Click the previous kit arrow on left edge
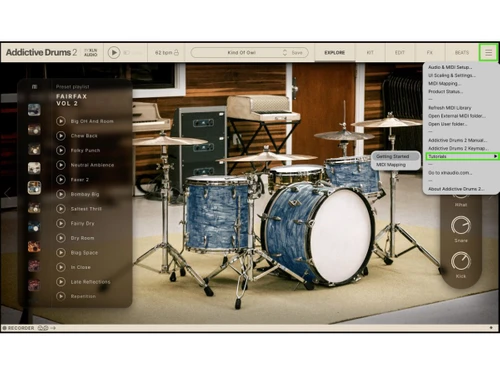The width and height of the screenshot is (500, 375). click(x=7, y=193)
